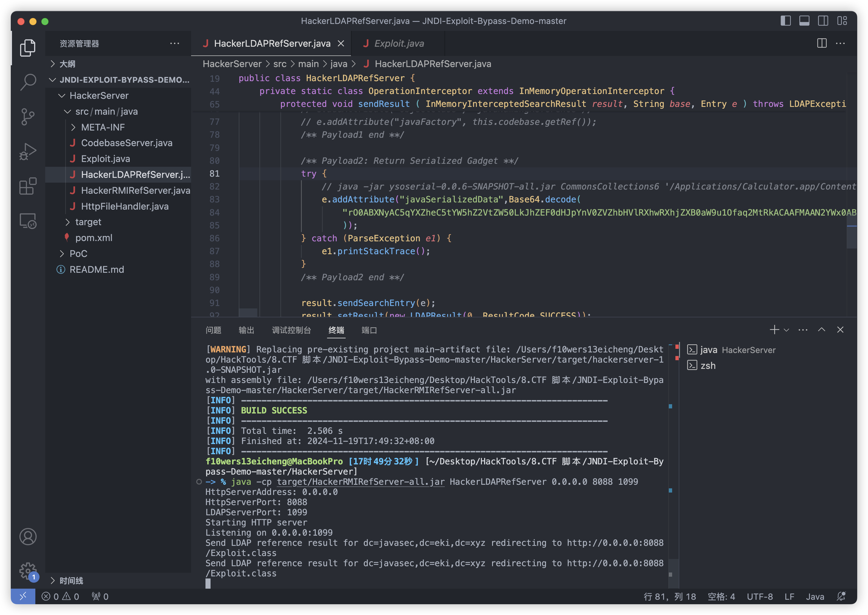Switch to the 调试控制台 panel tab

click(291, 330)
